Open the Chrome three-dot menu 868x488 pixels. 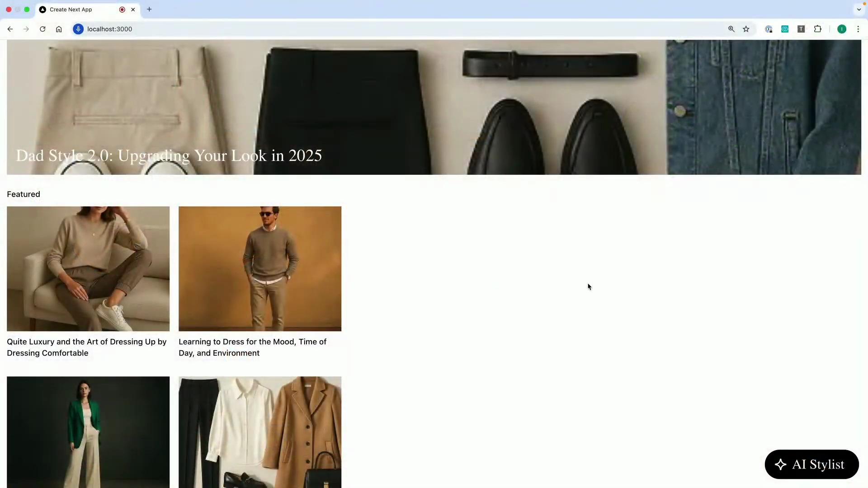coord(858,29)
